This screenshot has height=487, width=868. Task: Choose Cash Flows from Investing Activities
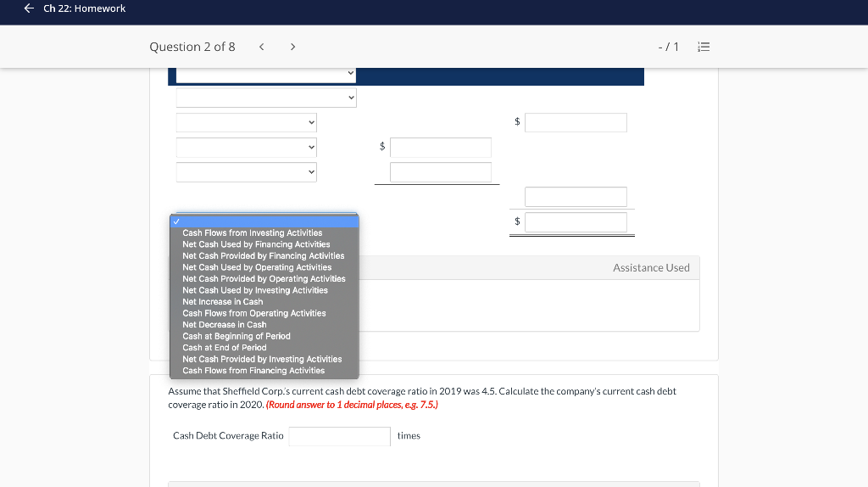252,232
